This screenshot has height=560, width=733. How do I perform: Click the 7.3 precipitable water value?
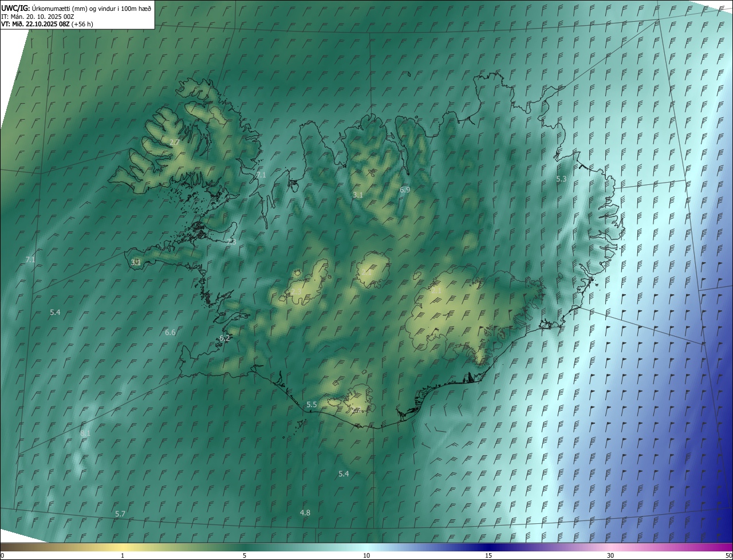pyautogui.click(x=231, y=242)
